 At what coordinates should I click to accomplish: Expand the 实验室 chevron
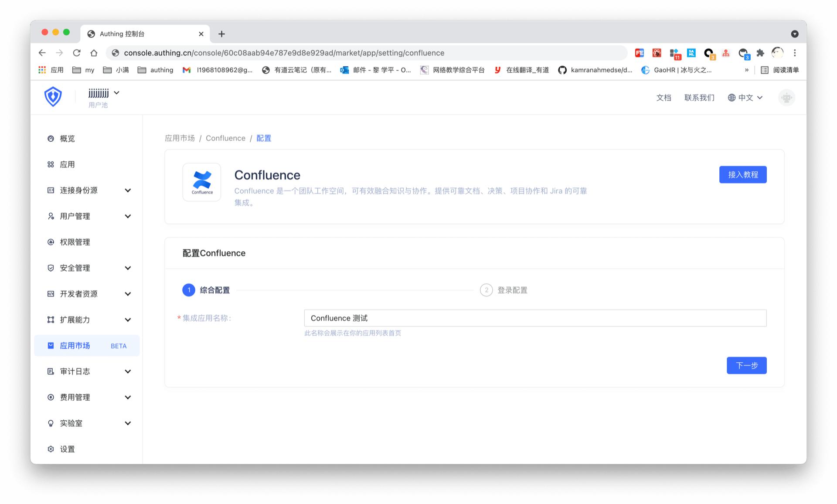[x=128, y=423]
